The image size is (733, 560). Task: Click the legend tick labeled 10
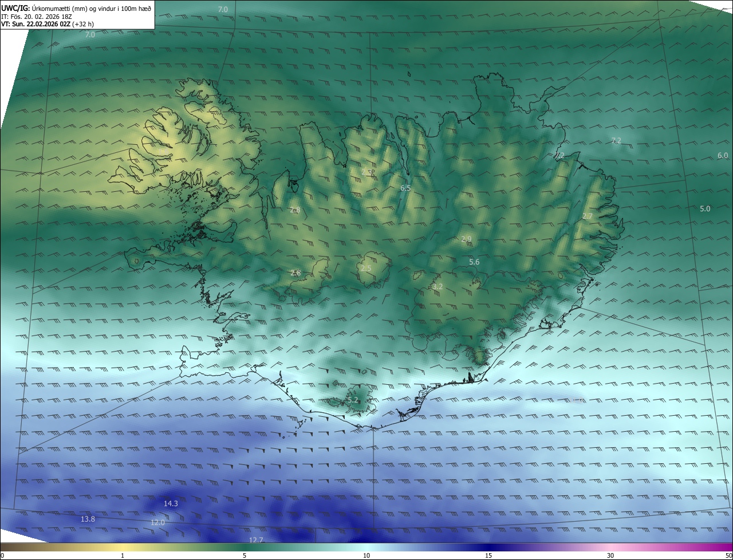point(366,555)
